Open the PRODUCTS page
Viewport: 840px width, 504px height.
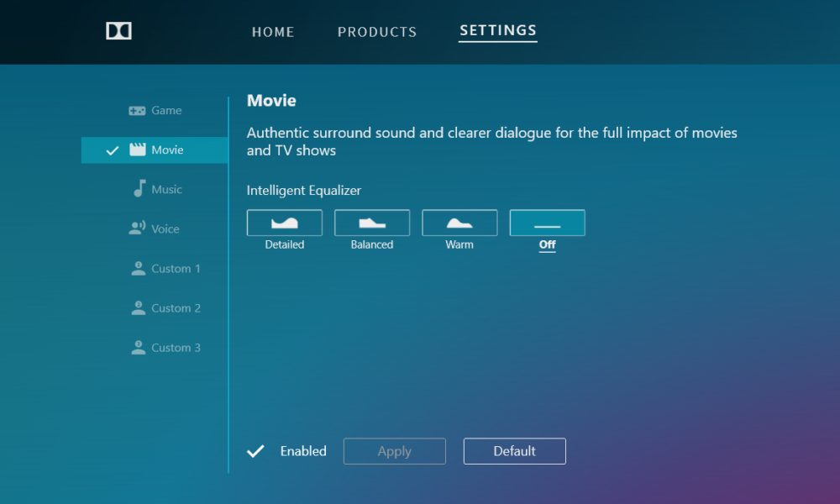point(377,31)
